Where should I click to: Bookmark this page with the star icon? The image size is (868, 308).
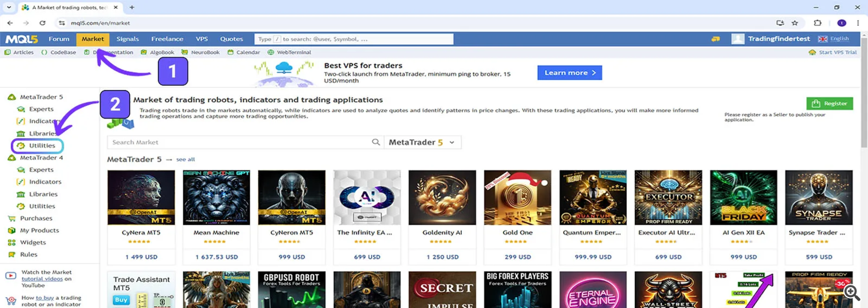795,23
